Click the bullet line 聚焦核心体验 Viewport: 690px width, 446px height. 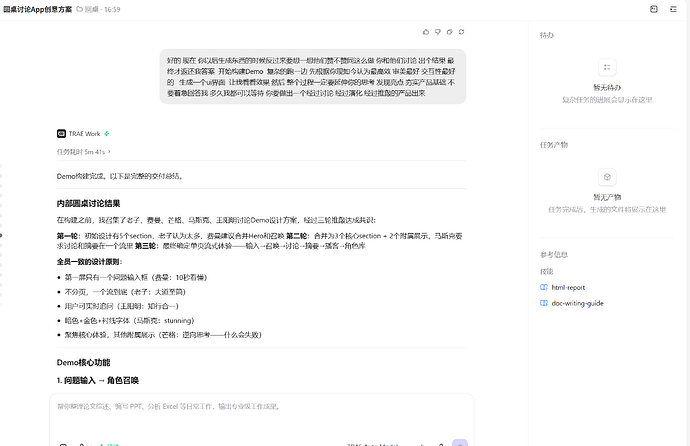(163, 335)
